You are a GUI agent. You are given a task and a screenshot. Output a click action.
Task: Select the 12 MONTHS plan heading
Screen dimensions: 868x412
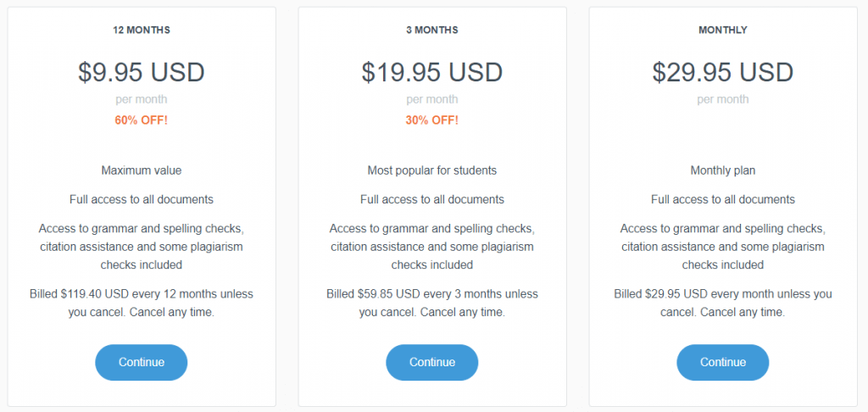click(142, 30)
